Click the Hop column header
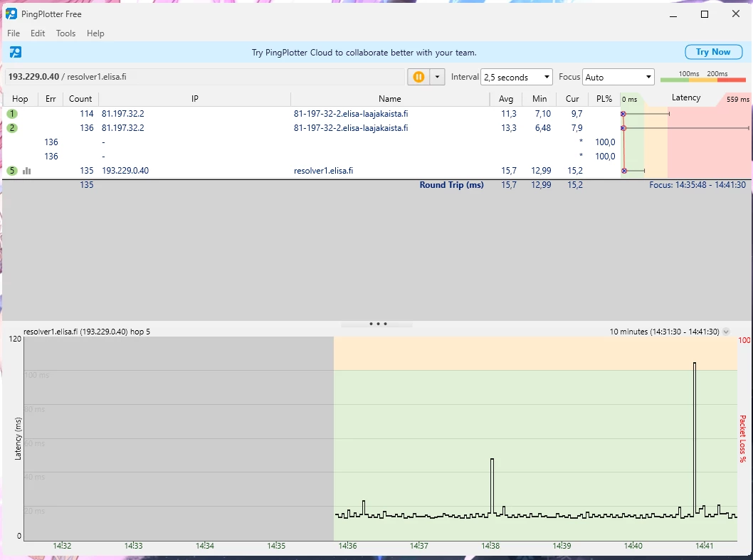The image size is (753, 560). point(20,98)
